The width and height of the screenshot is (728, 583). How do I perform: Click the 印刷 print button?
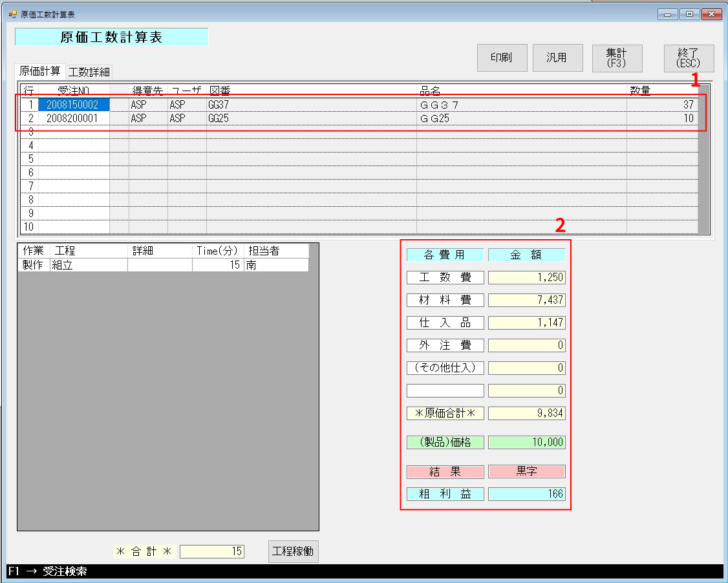(502, 58)
